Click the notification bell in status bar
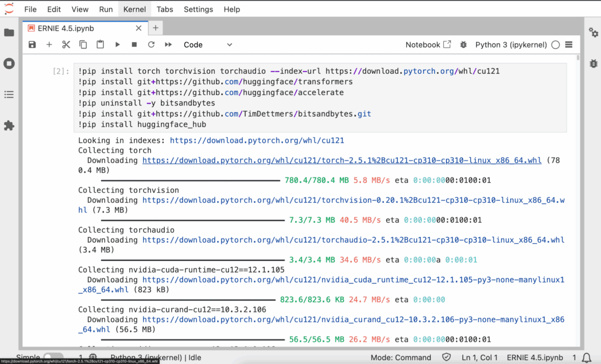Viewport: 601px width, 364px height. tap(586, 358)
